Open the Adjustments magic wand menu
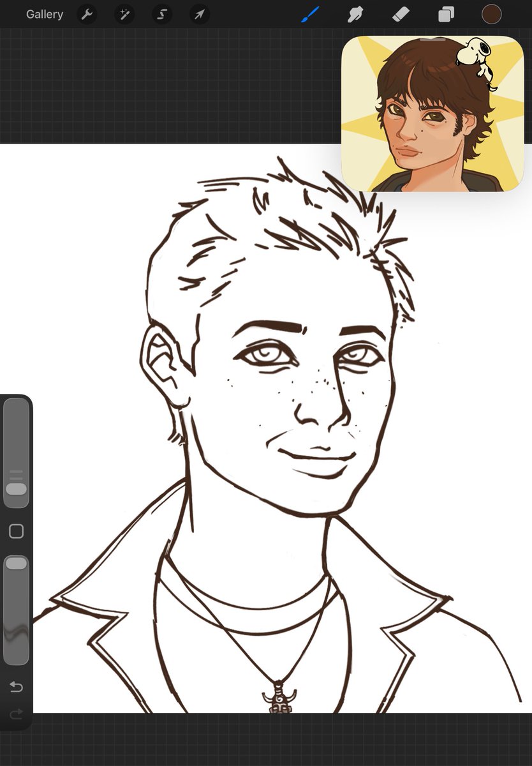Screen dimensions: 532x766 pos(124,14)
